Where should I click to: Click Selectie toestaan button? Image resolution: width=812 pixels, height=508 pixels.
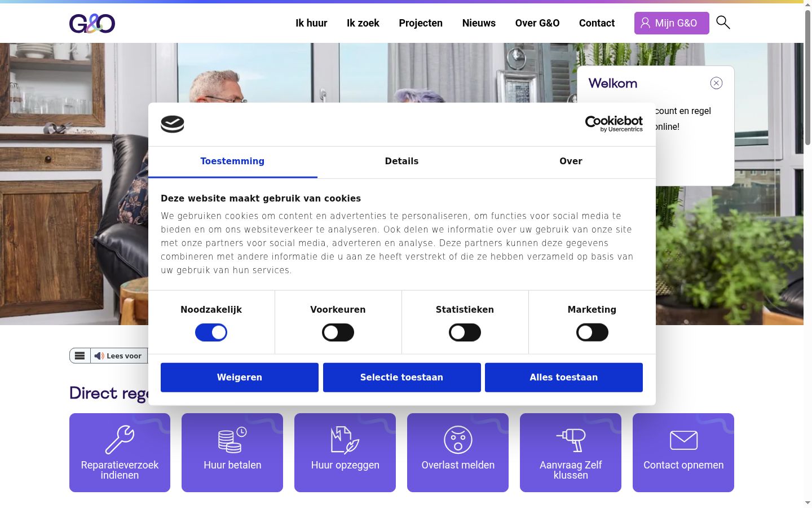(401, 377)
